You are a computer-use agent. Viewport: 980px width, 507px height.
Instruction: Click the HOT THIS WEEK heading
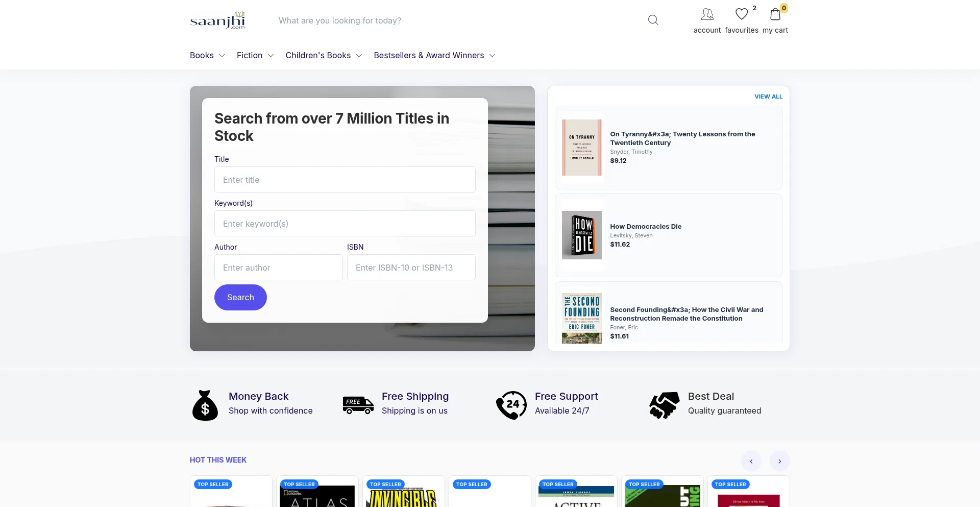(x=218, y=460)
